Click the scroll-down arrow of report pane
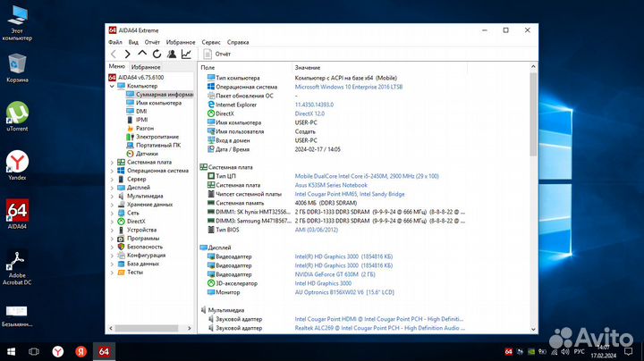The image size is (644, 361). [533, 329]
